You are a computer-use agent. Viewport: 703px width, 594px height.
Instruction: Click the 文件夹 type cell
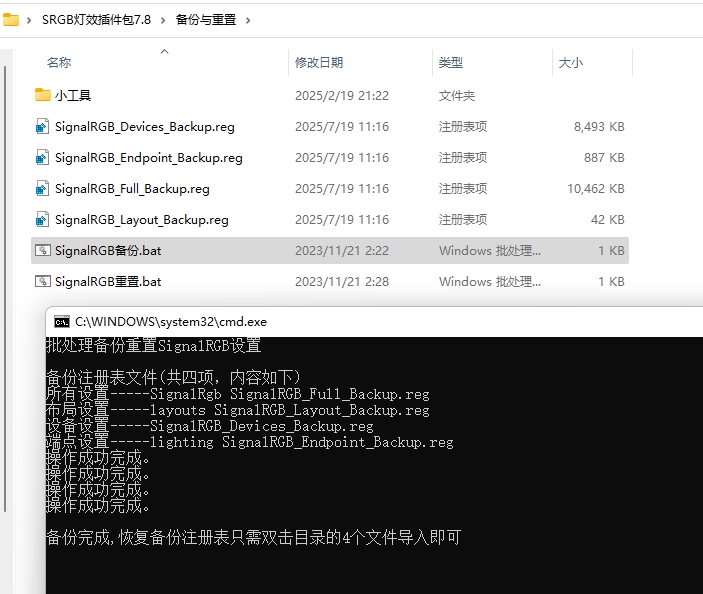pyautogui.click(x=457, y=95)
